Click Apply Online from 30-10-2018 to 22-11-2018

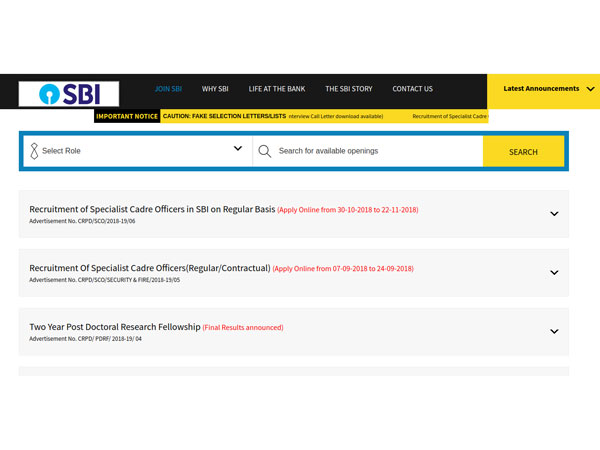click(348, 210)
